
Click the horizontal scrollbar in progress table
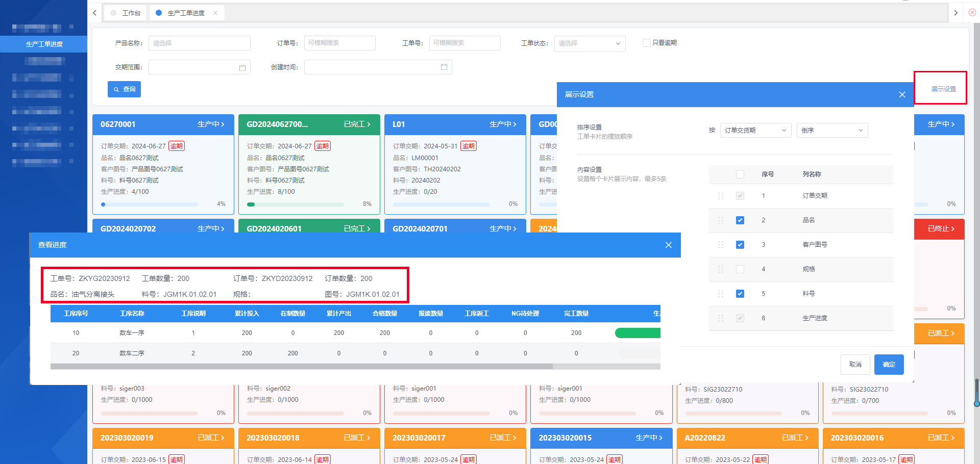click(301, 366)
